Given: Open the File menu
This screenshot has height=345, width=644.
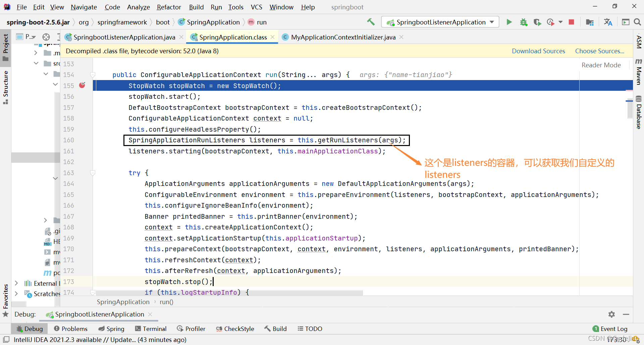Looking at the screenshot, I should click(21, 7).
